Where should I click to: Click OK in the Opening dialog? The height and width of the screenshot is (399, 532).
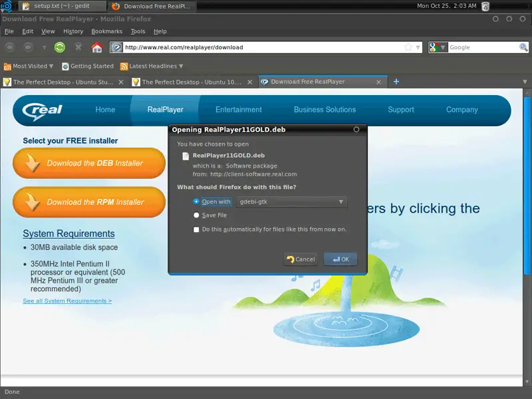point(340,259)
